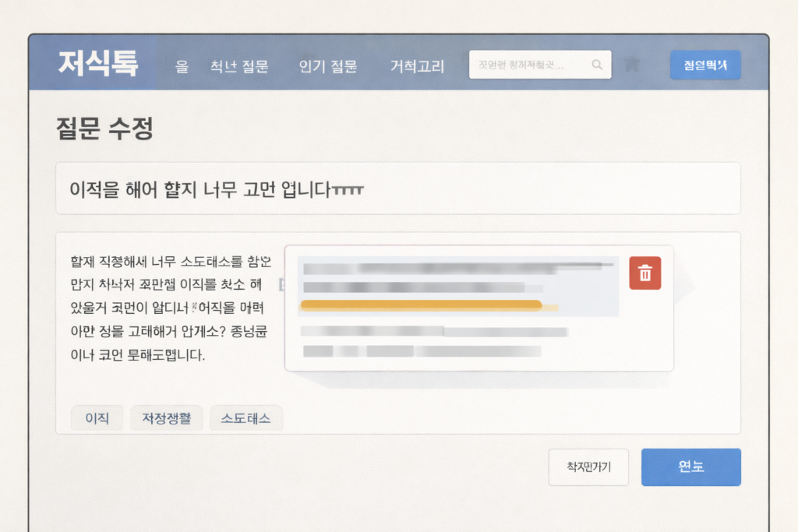Select the '저정쟁혈' tag chip
Image resolution: width=798 pixels, height=532 pixels.
point(166,418)
